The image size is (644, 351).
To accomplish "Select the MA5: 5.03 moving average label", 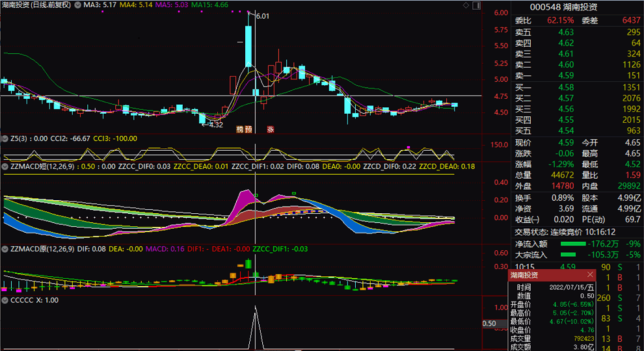I will coord(171,5).
